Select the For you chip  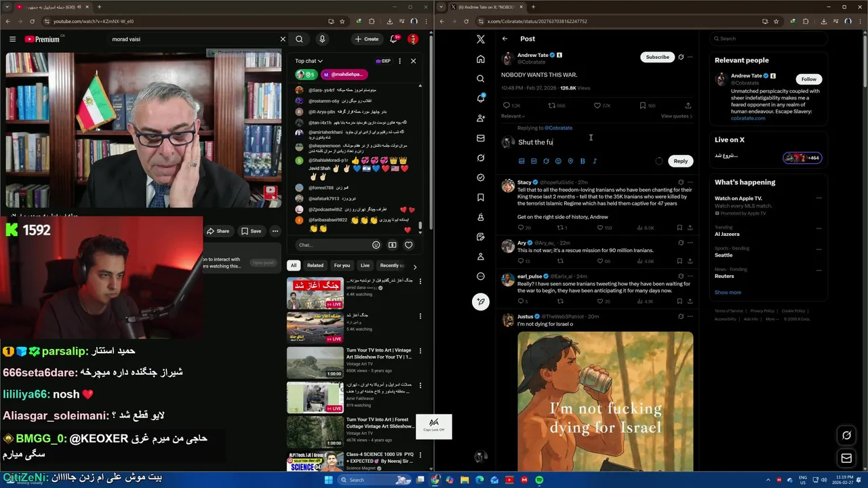342,266
